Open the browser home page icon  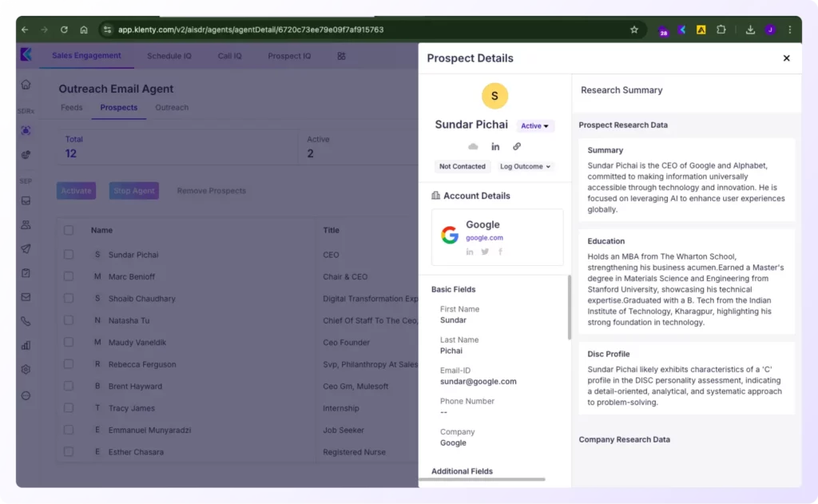click(x=84, y=30)
